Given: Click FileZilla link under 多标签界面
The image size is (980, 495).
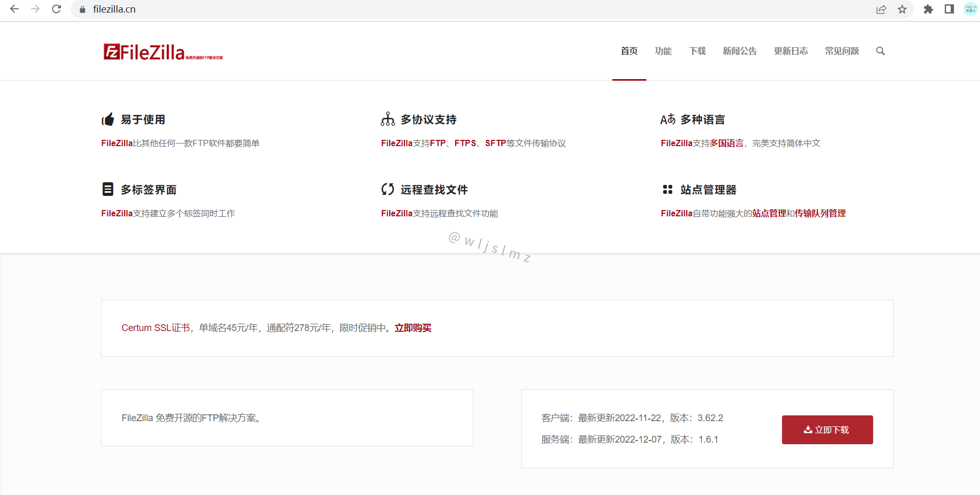Looking at the screenshot, I should [x=117, y=213].
